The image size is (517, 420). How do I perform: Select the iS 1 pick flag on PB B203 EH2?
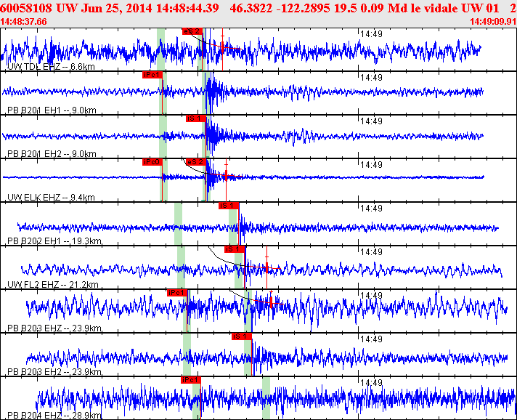click(x=241, y=336)
